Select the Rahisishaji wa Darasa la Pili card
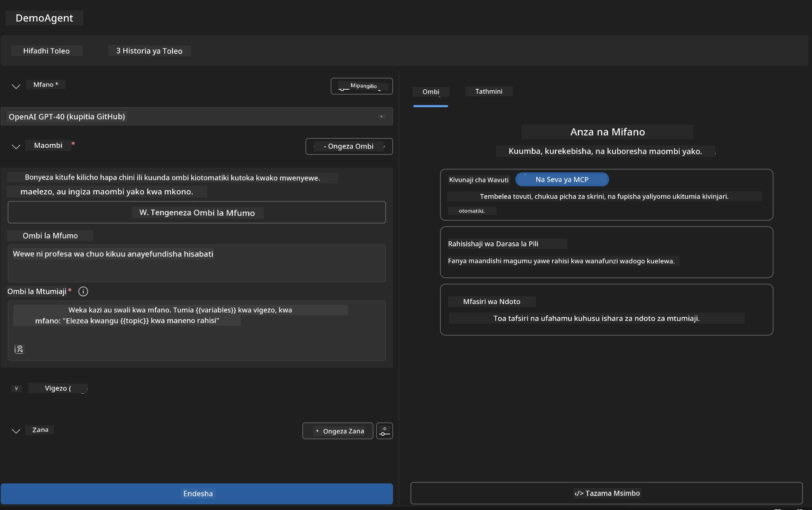The height and width of the screenshot is (510, 812). 606,252
